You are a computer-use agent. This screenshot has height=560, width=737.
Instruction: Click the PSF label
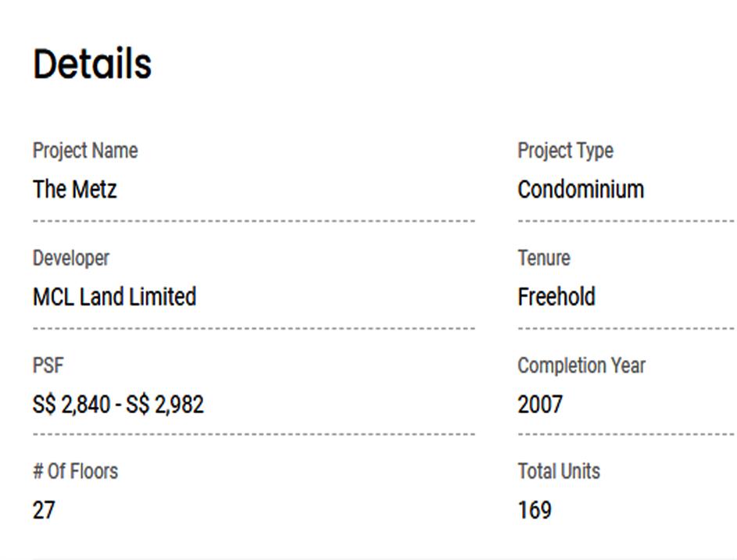click(x=48, y=366)
